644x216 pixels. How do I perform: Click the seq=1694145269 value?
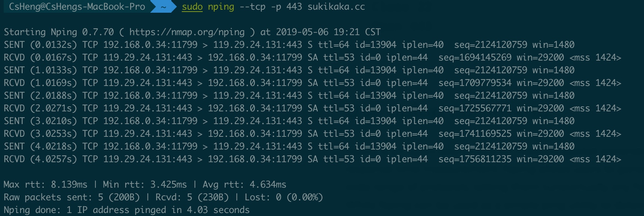point(475,58)
